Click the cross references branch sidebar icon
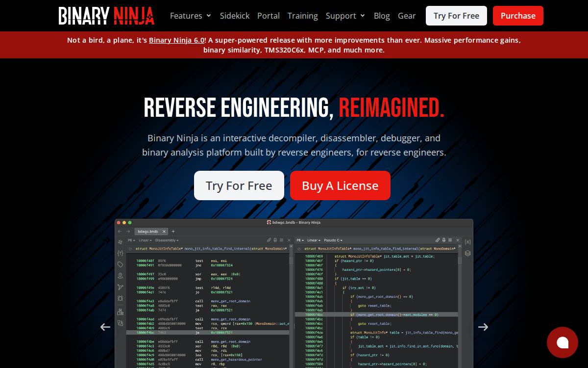 (x=120, y=287)
